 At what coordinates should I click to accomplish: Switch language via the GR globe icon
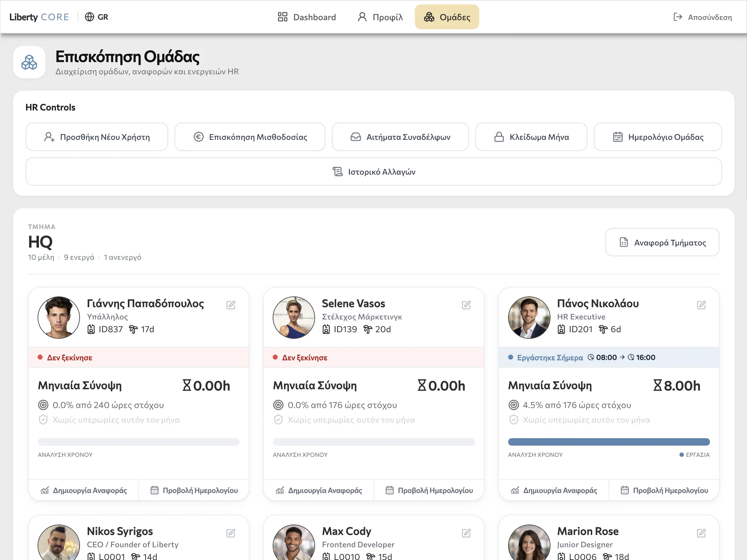[x=96, y=17]
